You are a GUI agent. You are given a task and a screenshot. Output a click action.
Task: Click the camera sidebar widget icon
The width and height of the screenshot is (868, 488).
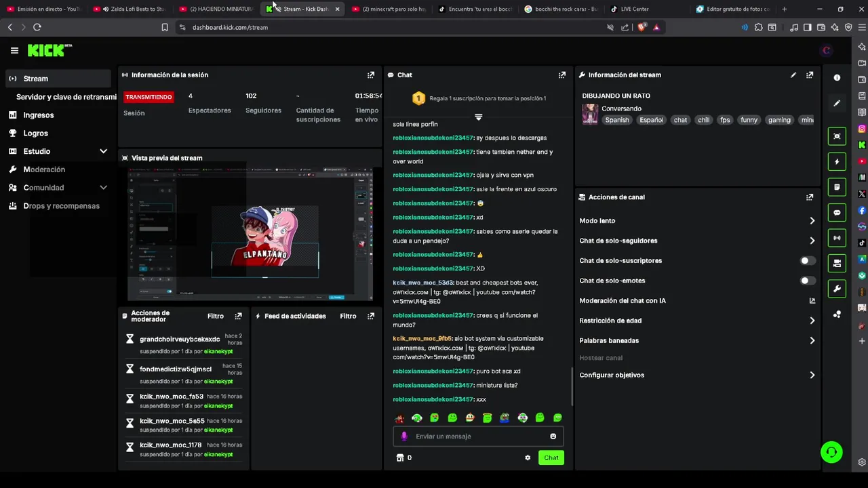coord(837,264)
